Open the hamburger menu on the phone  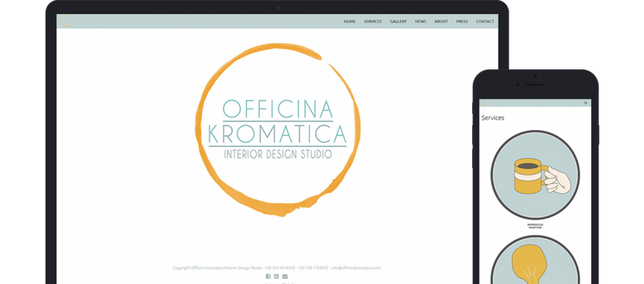586,103
